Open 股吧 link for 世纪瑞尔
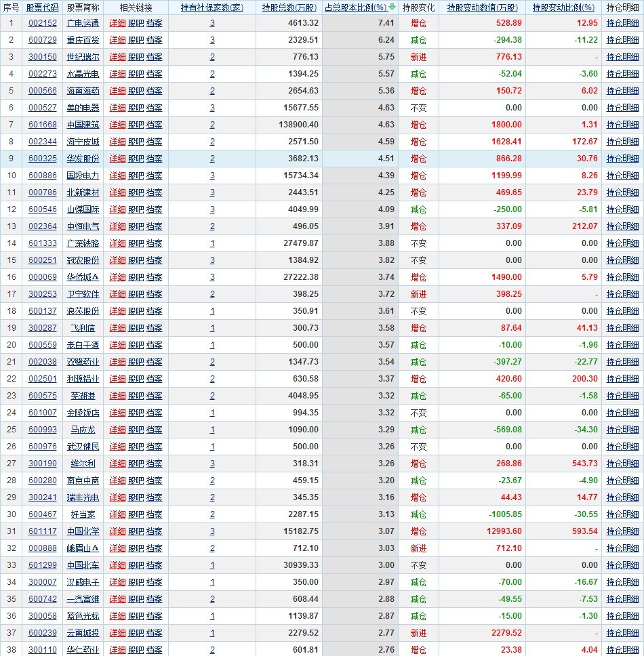Screen dimensions: 644x656 coord(136,57)
